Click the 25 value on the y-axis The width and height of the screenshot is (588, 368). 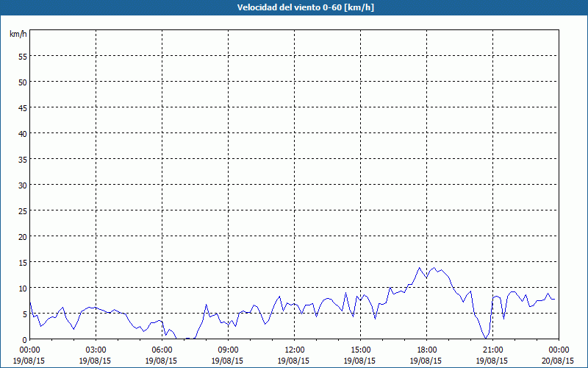click(x=23, y=210)
